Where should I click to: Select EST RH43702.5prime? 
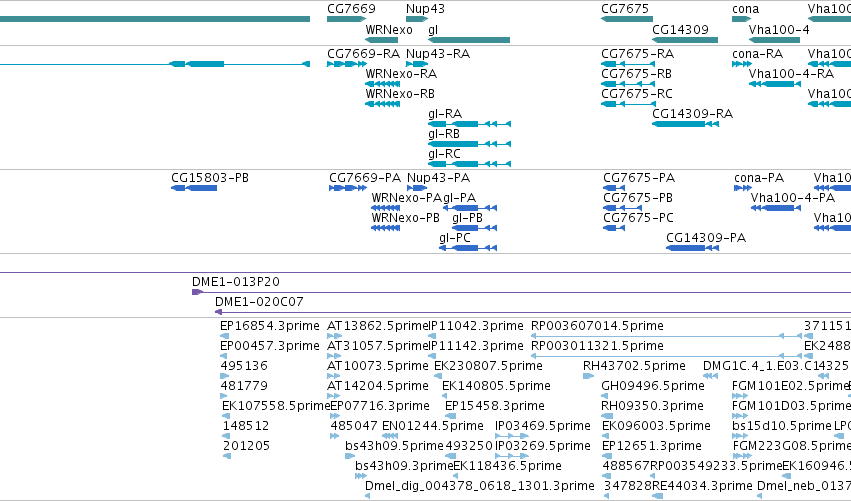(634, 366)
